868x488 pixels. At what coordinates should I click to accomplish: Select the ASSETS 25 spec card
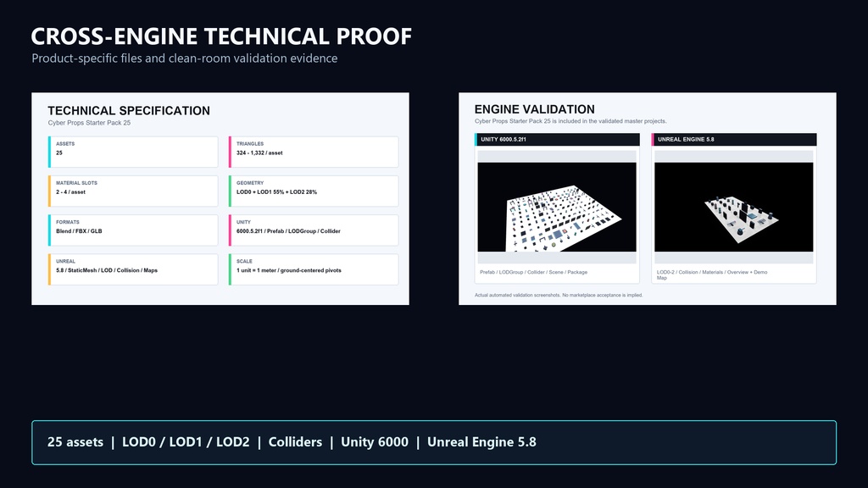pos(133,152)
